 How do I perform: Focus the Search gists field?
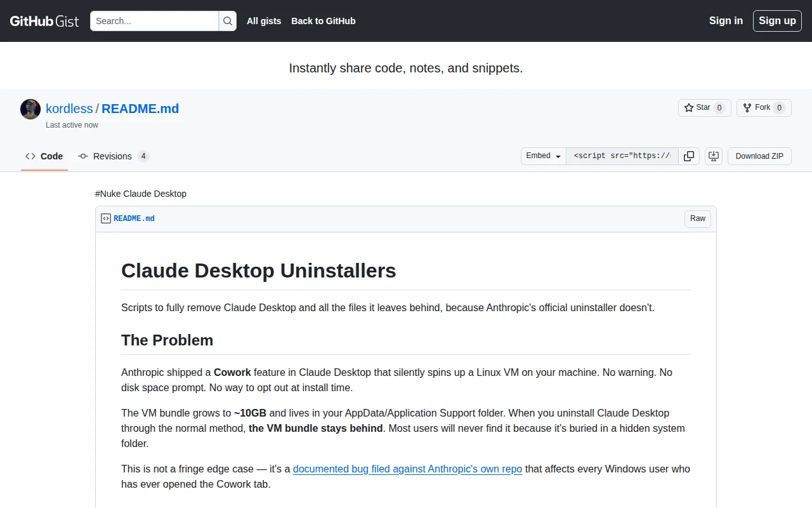coord(155,21)
